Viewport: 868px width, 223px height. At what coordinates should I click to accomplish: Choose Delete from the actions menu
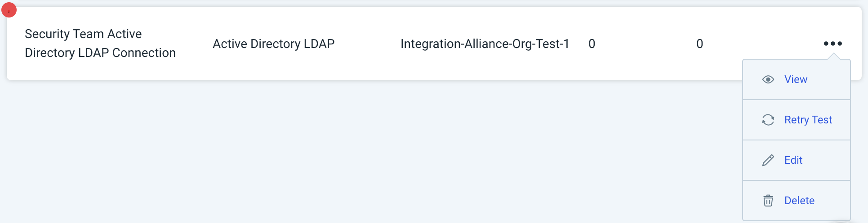pyautogui.click(x=799, y=201)
